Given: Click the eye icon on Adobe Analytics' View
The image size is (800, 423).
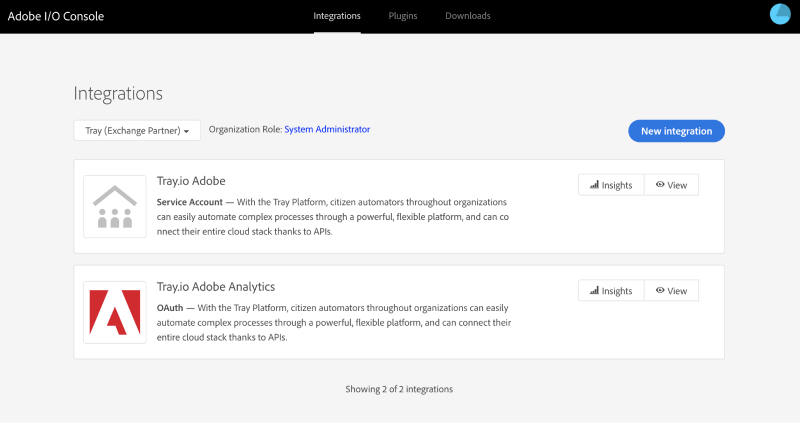Looking at the screenshot, I should [x=660, y=291].
